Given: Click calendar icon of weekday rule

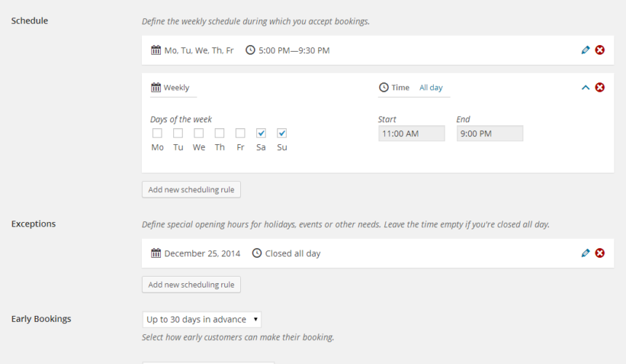Looking at the screenshot, I should click(156, 50).
